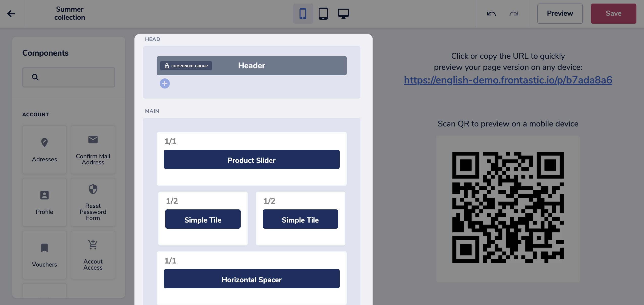Click the Components panel heading
The height and width of the screenshot is (305, 644).
tap(45, 53)
